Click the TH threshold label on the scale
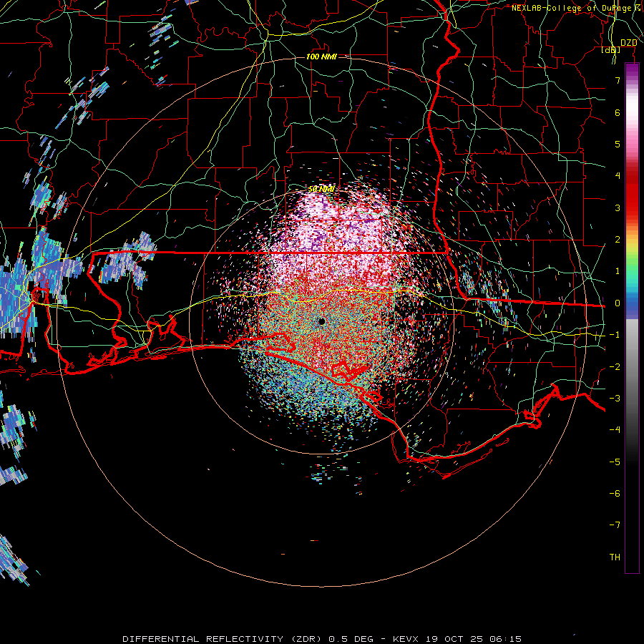Screen dimensions: 644x644 point(615,557)
